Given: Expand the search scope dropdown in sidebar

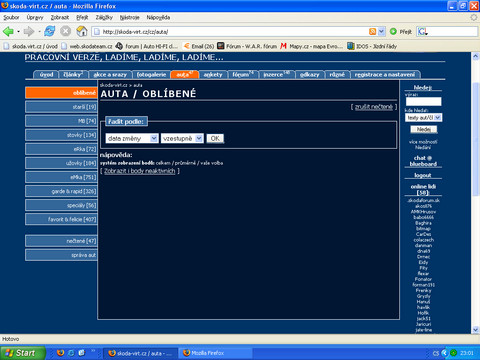Looking at the screenshot, I should pyautogui.click(x=424, y=117).
